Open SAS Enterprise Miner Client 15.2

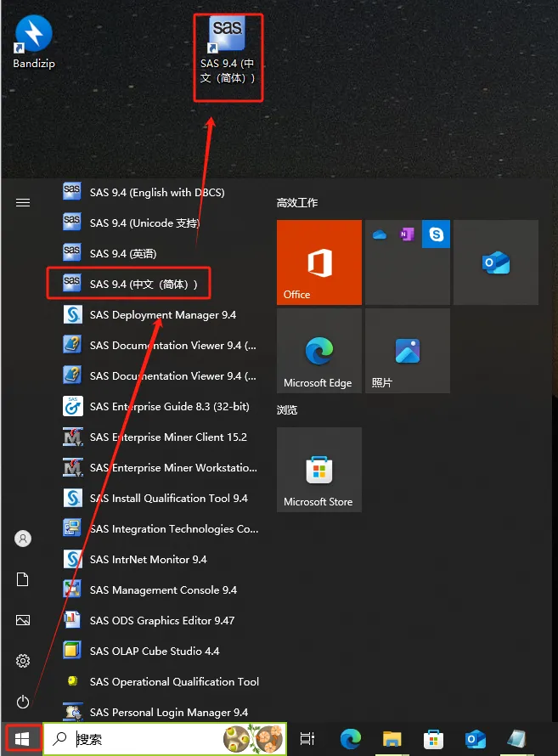tap(156, 437)
